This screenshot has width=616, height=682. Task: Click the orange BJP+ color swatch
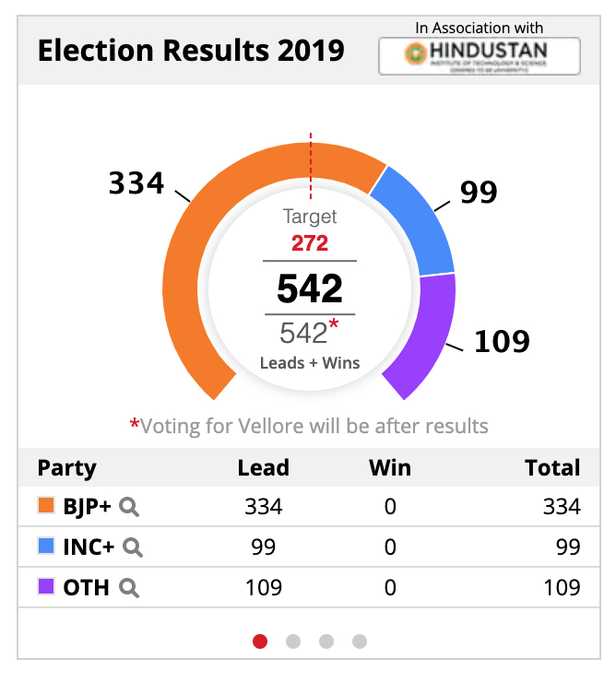pos(46,506)
